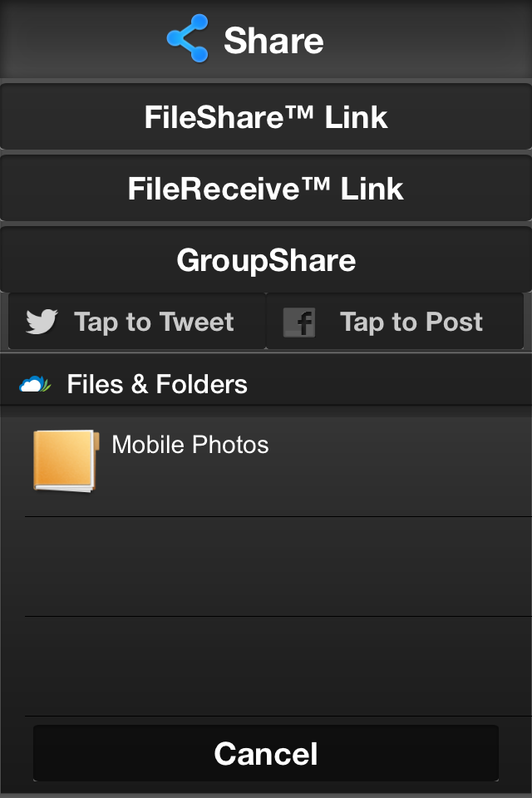Viewport: 532px width, 798px height.
Task: Tap the word Post in Facebook button
Action: tap(454, 322)
